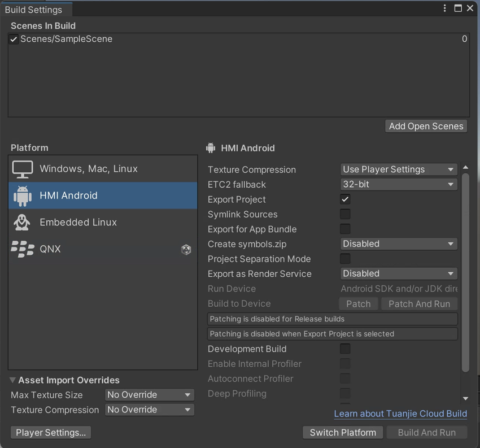Click the package icon beside QNX
Image resolution: width=480 pixels, height=448 pixels.
[186, 249]
